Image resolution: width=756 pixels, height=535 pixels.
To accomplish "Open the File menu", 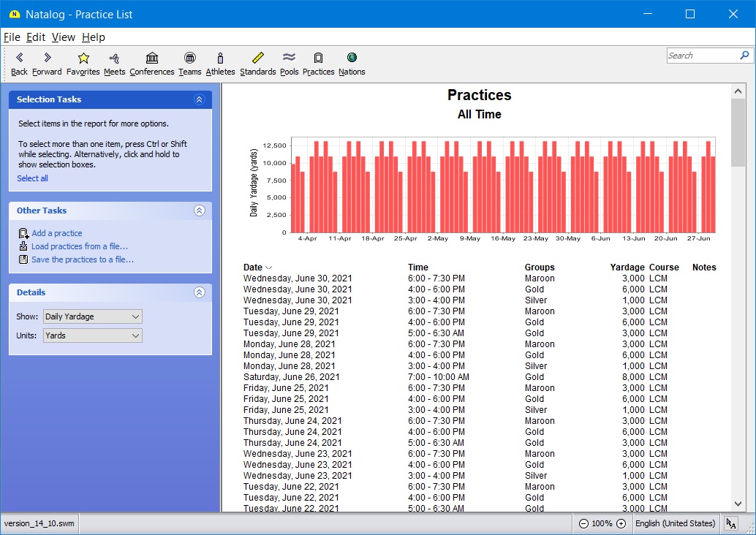I will pos(12,37).
